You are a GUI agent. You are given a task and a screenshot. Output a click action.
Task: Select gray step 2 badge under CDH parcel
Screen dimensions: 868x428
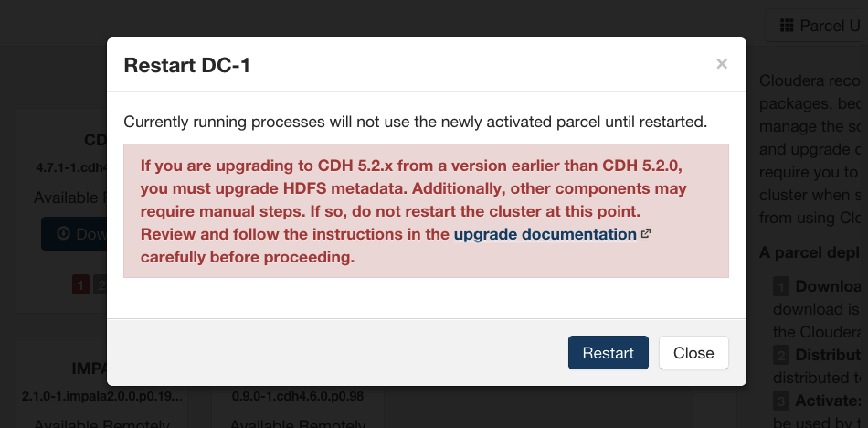pos(100,285)
